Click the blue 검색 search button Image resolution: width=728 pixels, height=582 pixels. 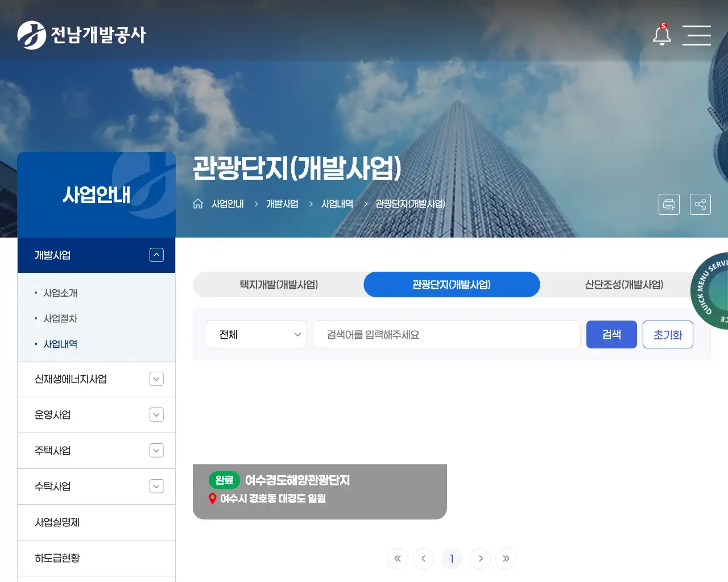pyautogui.click(x=611, y=334)
